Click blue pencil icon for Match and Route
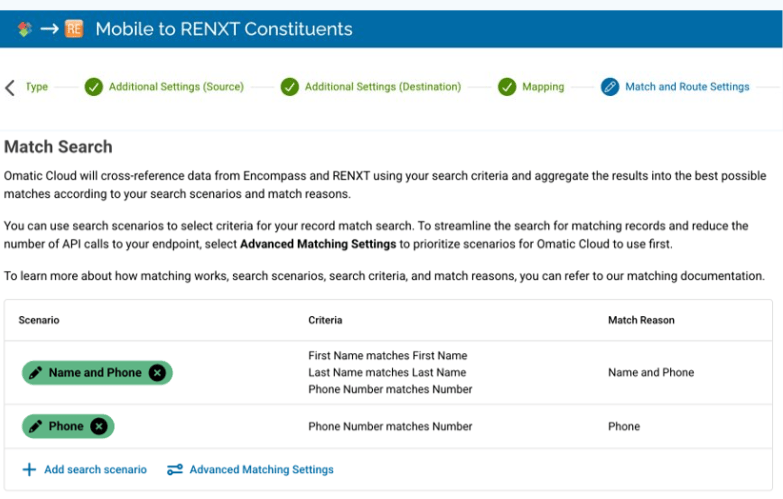 click(x=610, y=87)
